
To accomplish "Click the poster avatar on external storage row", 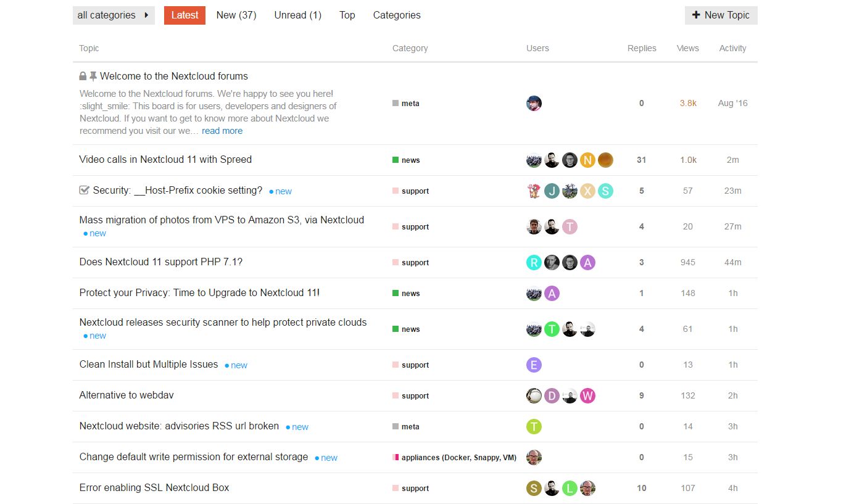I will point(534,458).
